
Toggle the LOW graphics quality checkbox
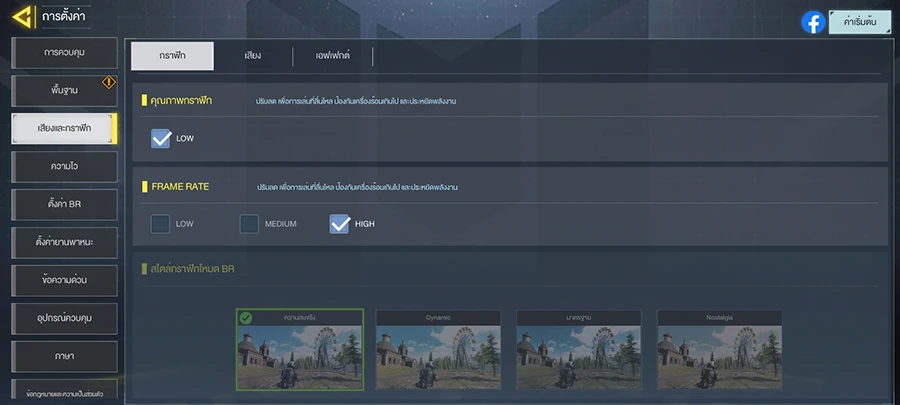click(161, 138)
